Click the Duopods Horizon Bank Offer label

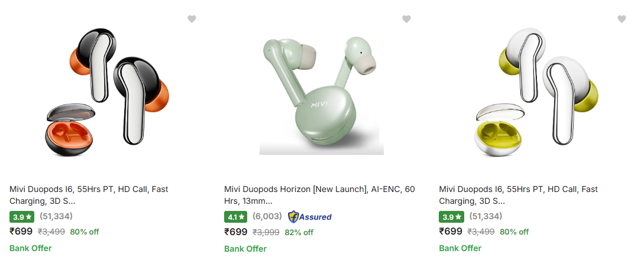point(245,249)
